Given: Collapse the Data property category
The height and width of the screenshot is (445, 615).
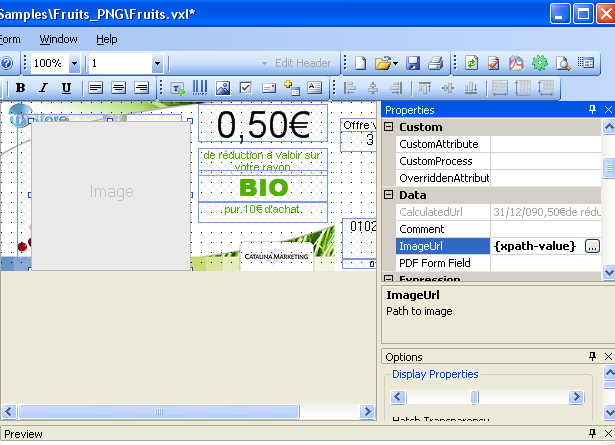Looking at the screenshot, I should click(389, 195).
